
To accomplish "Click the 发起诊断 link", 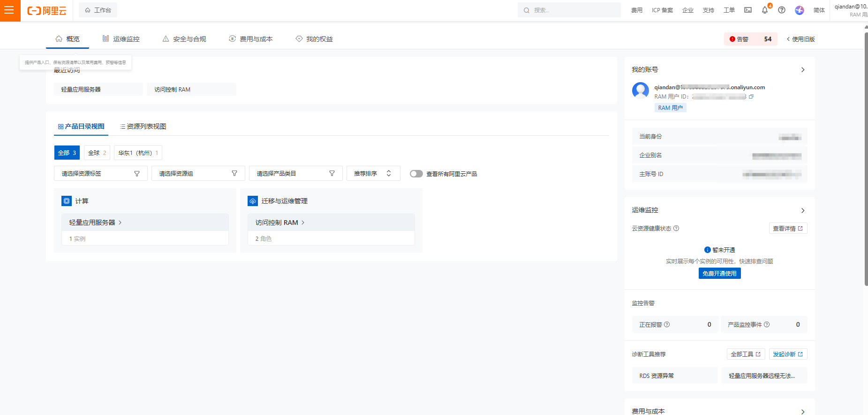I will 787,354.
